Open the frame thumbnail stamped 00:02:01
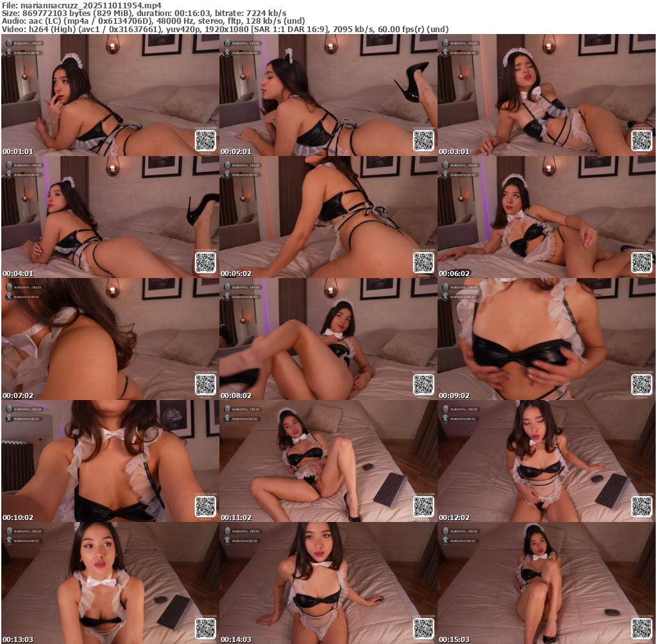Viewport: 657px width, 644px height. [x=328, y=95]
